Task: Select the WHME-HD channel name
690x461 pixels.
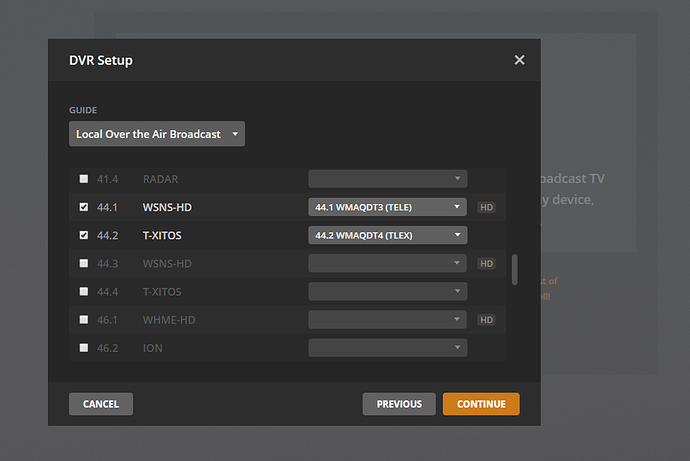Action: [169, 320]
